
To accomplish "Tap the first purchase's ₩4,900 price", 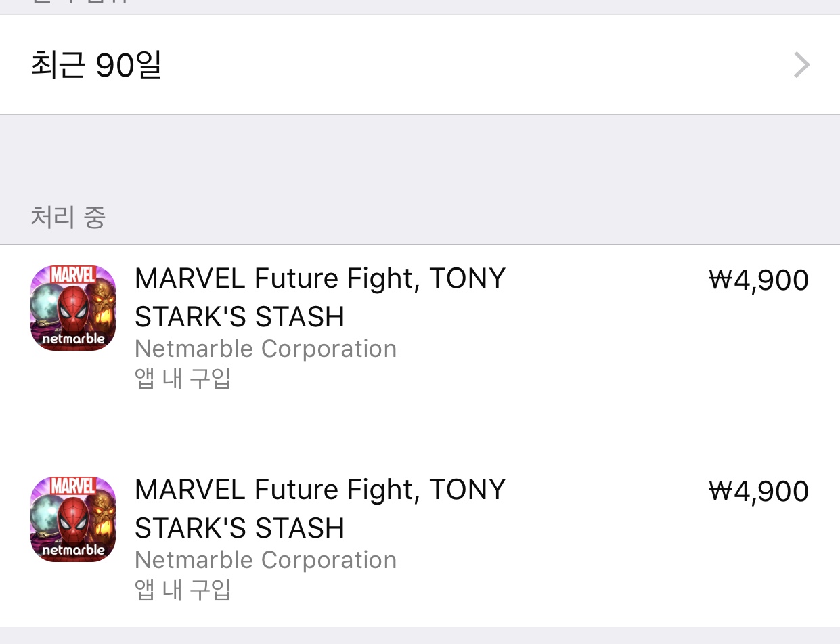I will (x=758, y=280).
